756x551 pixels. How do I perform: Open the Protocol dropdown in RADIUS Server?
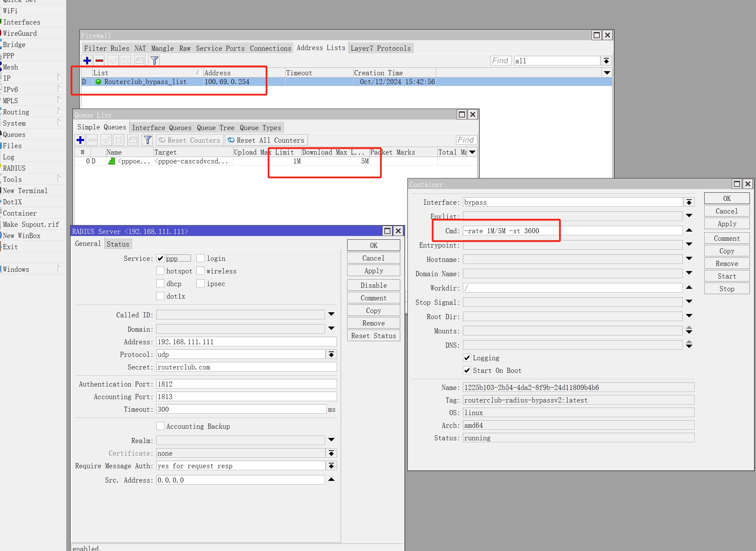pos(332,355)
